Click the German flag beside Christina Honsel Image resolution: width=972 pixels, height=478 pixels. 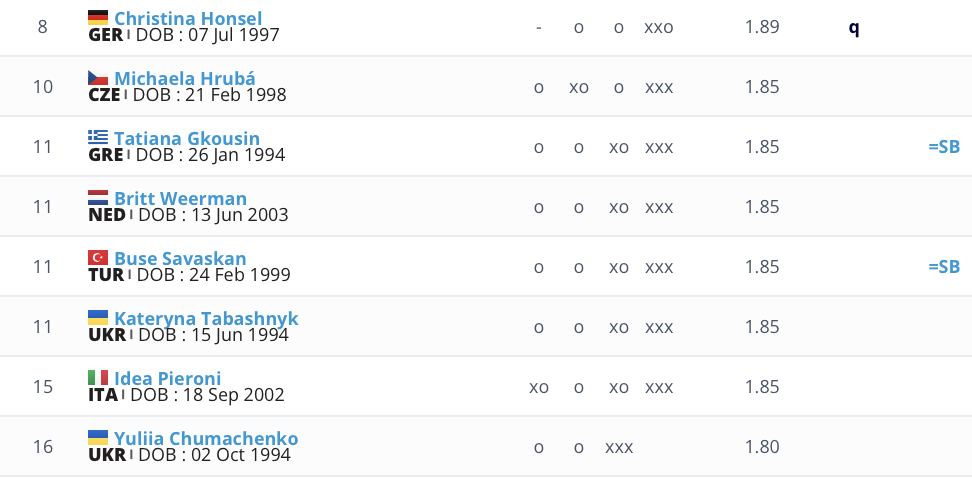[x=98, y=17]
